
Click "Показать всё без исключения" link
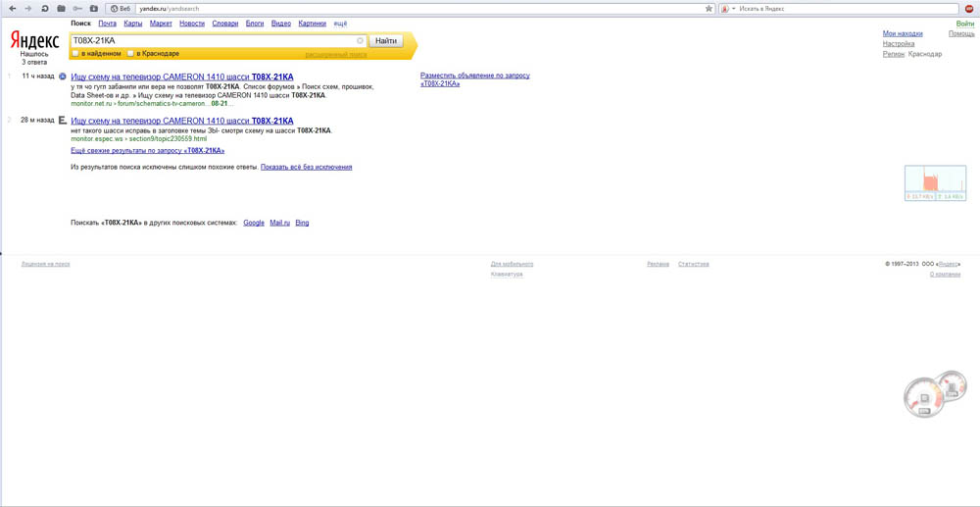tap(306, 168)
